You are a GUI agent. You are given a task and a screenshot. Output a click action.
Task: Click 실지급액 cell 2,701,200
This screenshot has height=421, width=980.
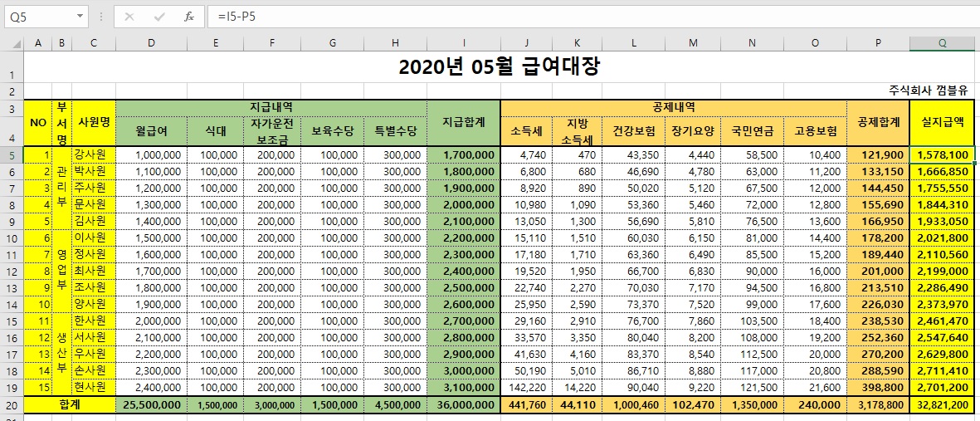click(x=942, y=387)
